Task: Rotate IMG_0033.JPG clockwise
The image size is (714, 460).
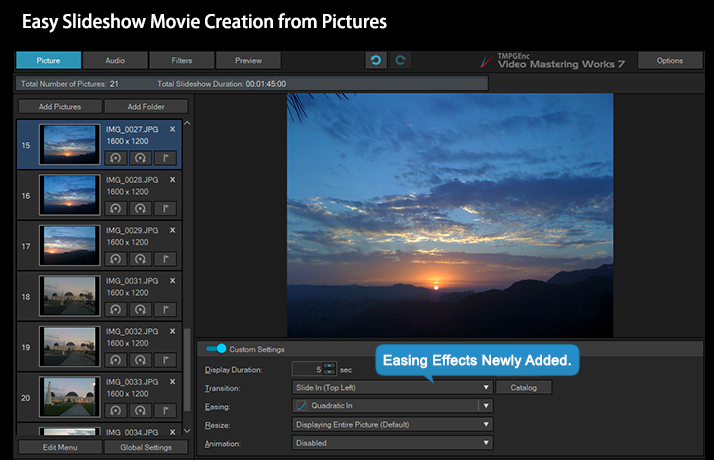Action: coord(140,411)
